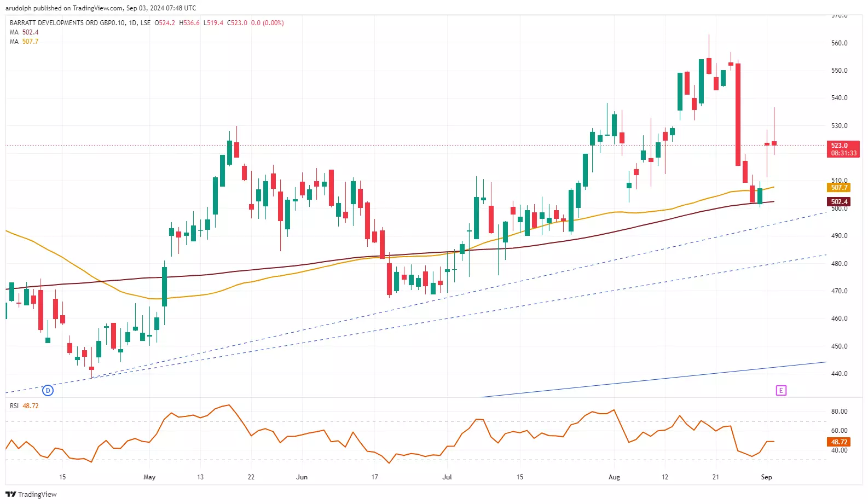
Task: Open the TradingView logo link
Action: coord(31,494)
